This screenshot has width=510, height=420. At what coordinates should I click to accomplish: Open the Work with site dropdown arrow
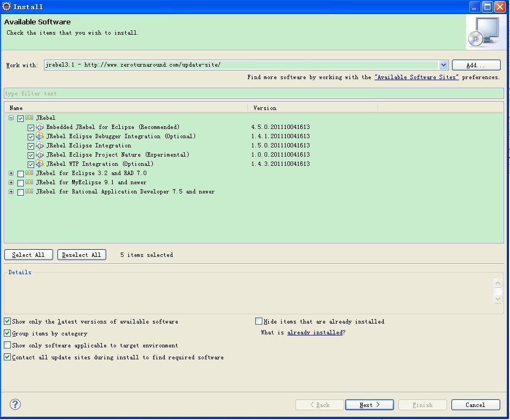click(x=443, y=64)
